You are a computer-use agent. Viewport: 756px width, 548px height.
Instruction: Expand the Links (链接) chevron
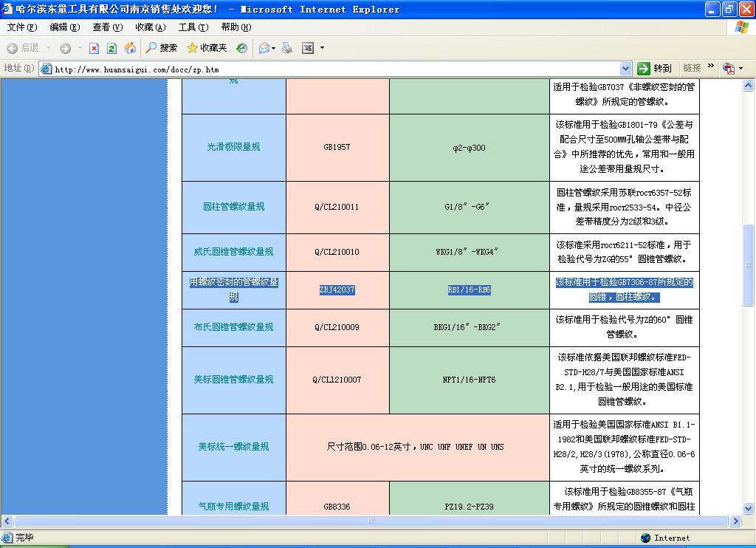[x=711, y=66]
